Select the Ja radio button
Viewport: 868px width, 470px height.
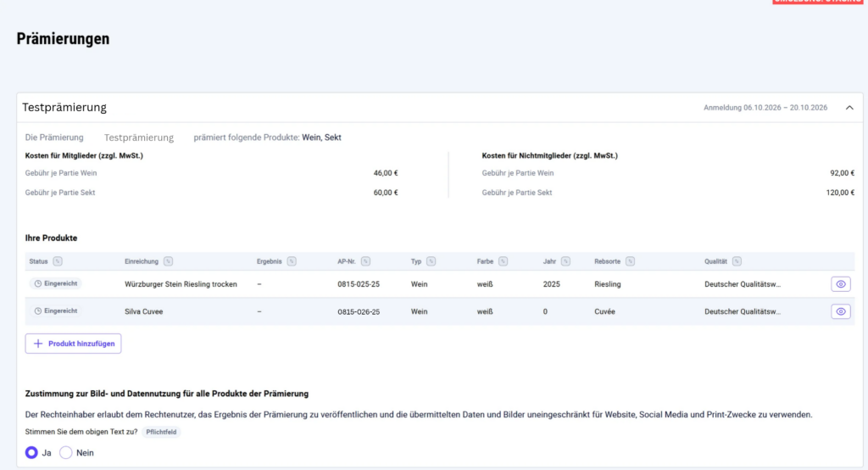click(x=31, y=453)
